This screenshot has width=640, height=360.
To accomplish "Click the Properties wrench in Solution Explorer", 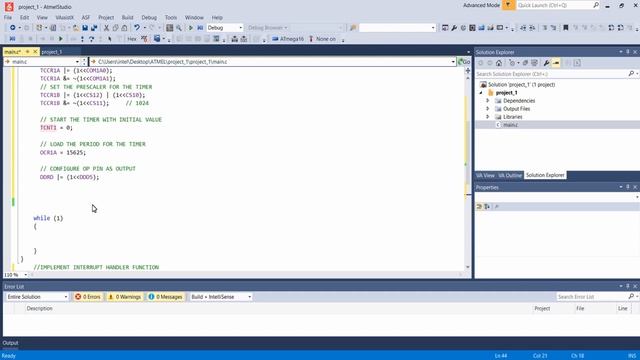I will pyautogui.click(x=546, y=63).
